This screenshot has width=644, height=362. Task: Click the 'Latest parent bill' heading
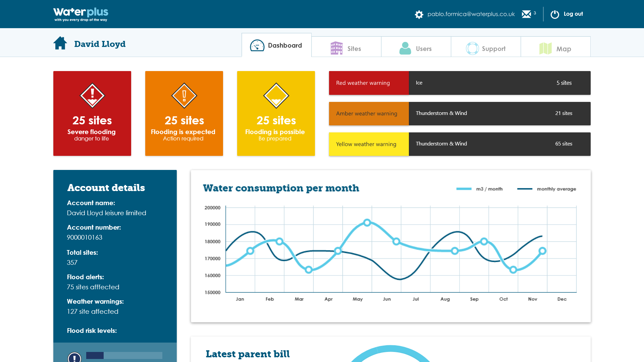tap(248, 354)
